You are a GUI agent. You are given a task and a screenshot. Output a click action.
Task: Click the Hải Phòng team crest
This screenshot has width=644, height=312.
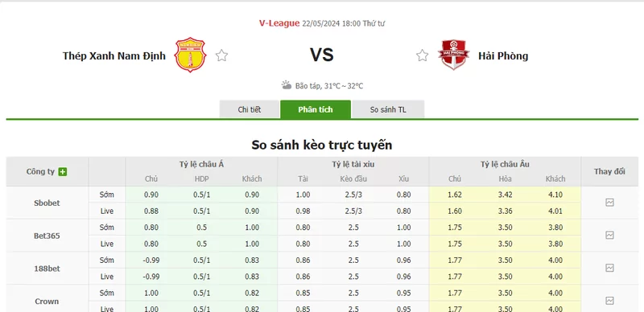coord(453,55)
